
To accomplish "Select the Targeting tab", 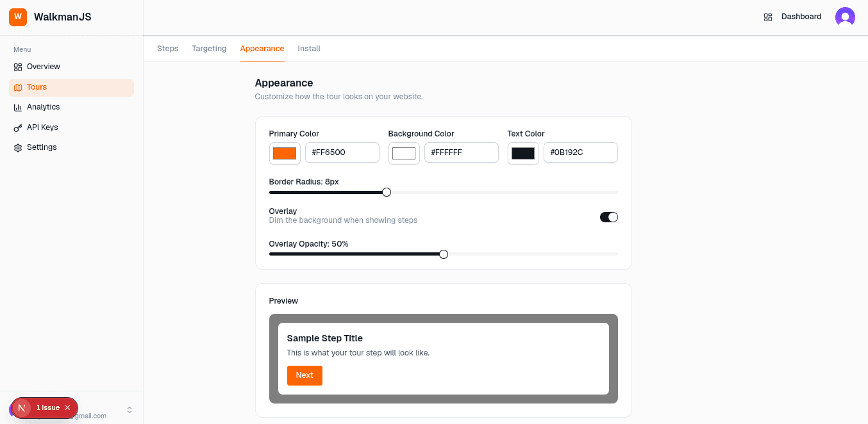I will coord(209,48).
